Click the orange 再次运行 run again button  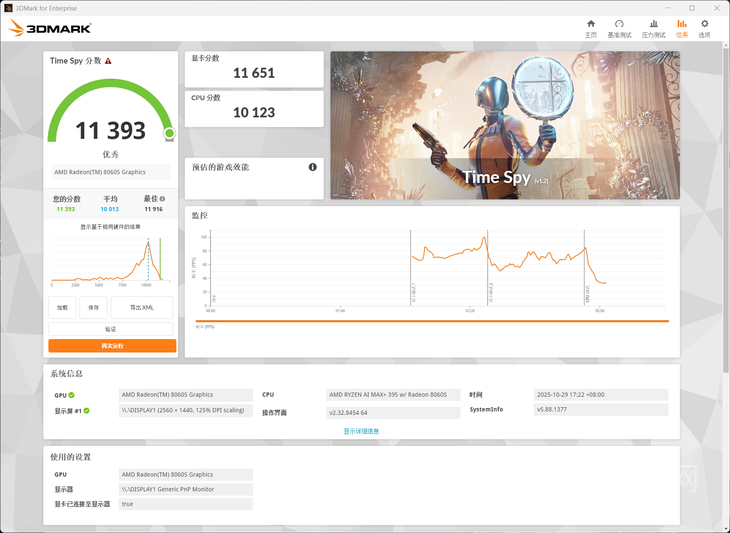tap(112, 346)
